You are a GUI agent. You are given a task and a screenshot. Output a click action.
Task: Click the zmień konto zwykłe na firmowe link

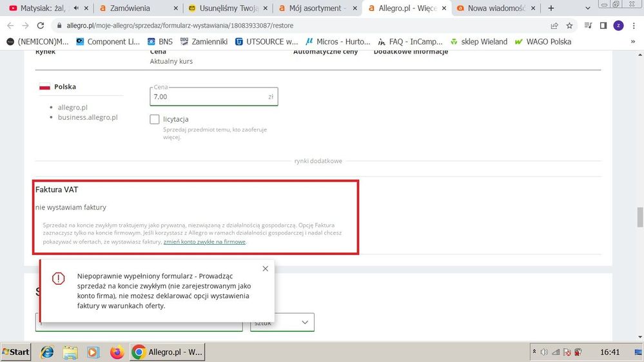204,242
